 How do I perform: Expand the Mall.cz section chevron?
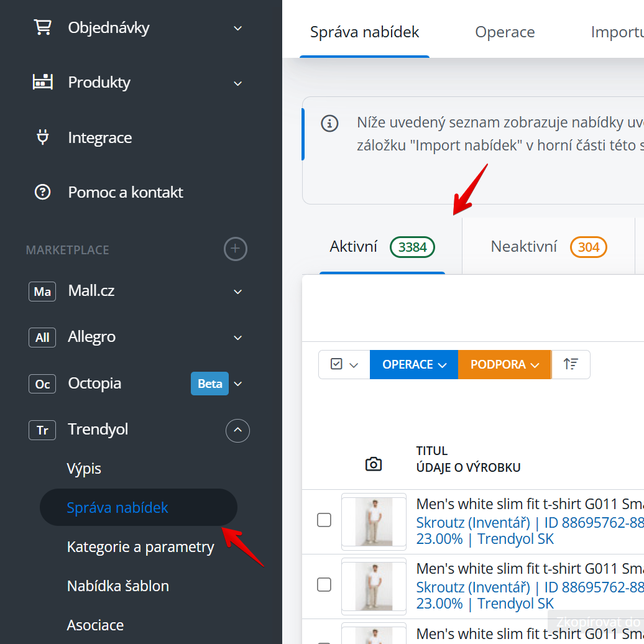(238, 292)
